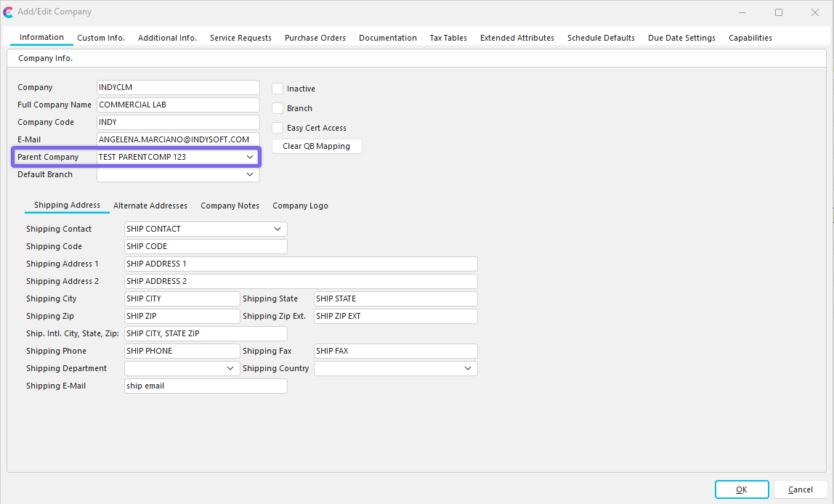The height and width of the screenshot is (504, 834).
Task: Focus the Shipping E-Mail input field
Action: (x=206, y=386)
